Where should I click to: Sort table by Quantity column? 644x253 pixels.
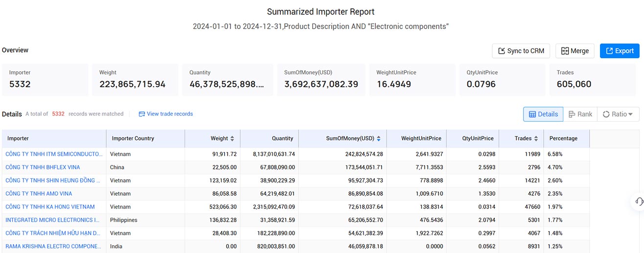pyautogui.click(x=282, y=138)
